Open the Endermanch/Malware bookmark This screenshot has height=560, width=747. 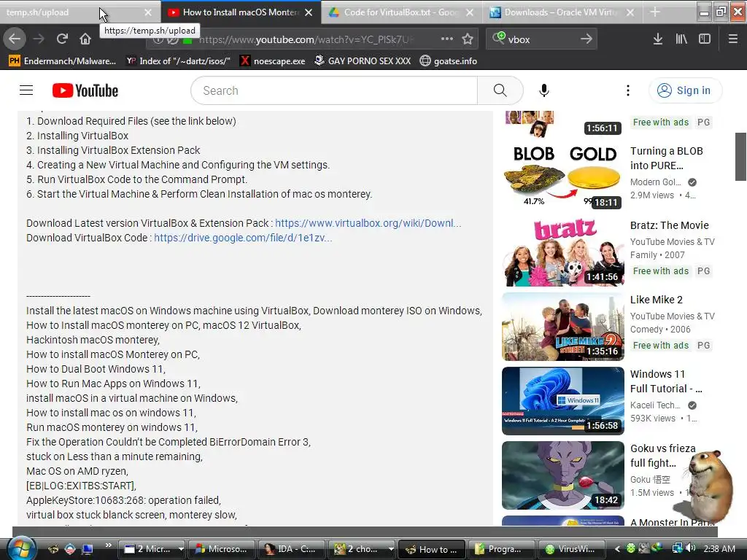63,61
